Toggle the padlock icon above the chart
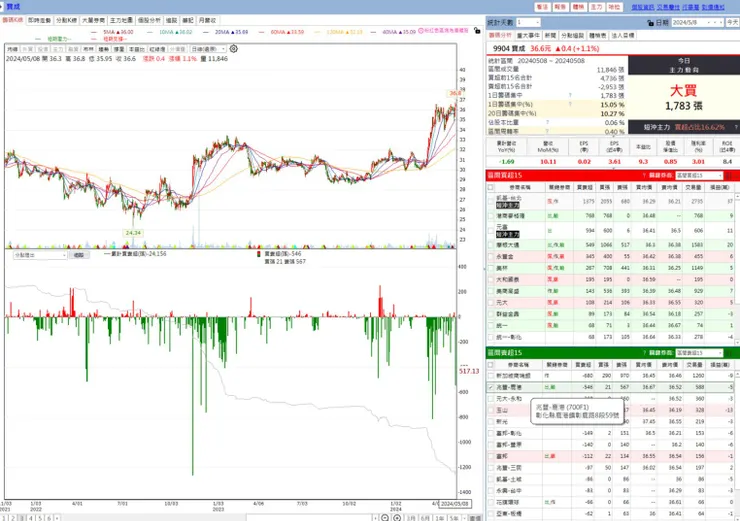This screenshot has height=521, width=740. pos(477,30)
